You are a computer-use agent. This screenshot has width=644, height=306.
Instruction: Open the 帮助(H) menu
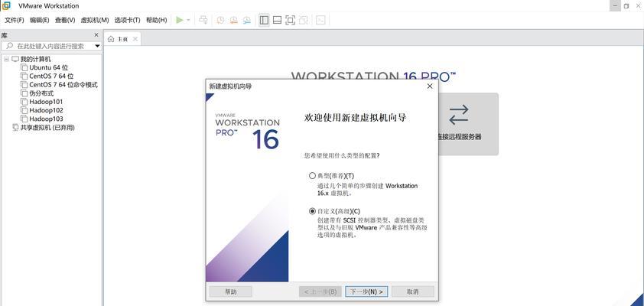coord(157,20)
